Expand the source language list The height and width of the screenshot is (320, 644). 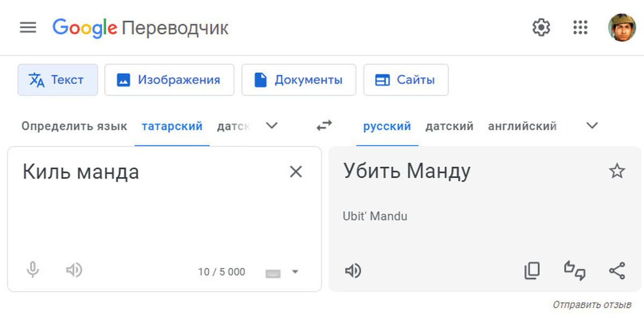pos(272,126)
